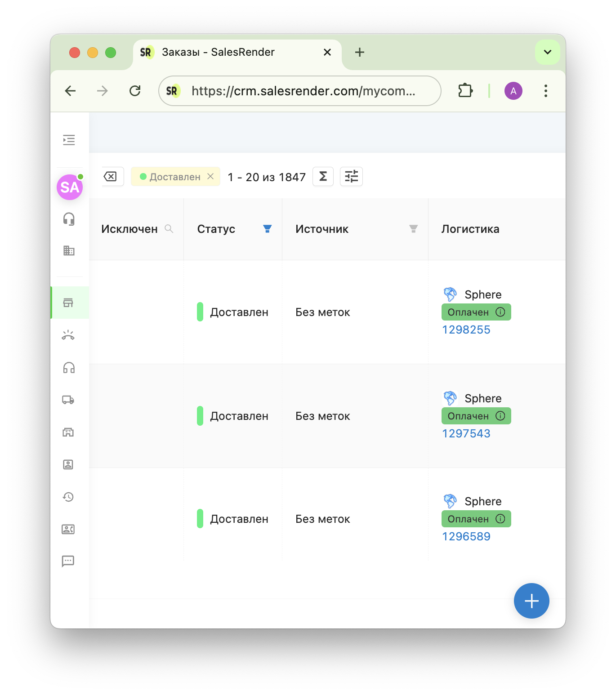This screenshot has width=616, height=695.
Task: Open a new browser tab
Action: pyautogui.click(x=360, y=52)
